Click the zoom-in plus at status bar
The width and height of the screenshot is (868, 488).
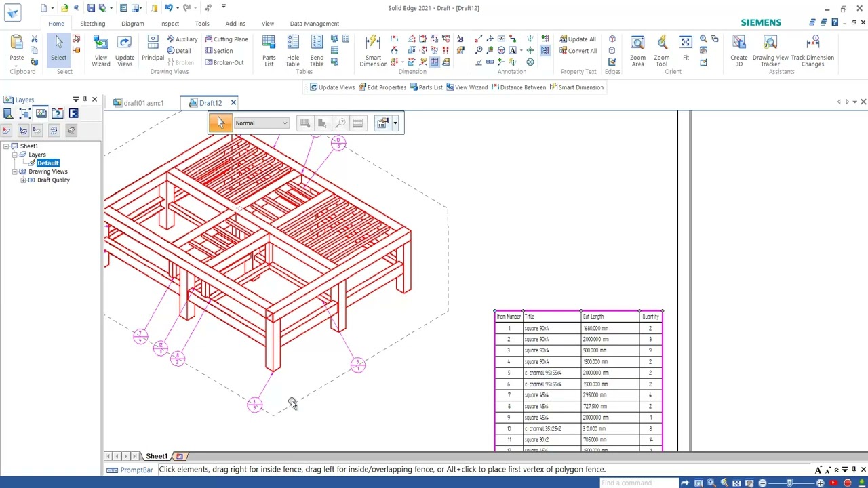[820, 483]
